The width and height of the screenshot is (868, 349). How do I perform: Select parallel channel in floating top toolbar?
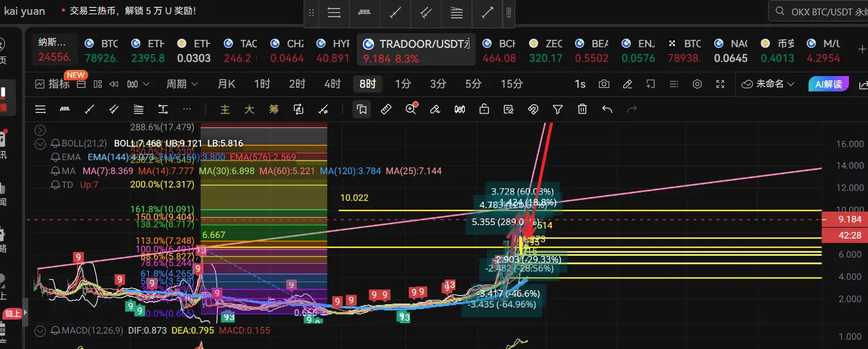pyautogui.click(x=426, y=12)
